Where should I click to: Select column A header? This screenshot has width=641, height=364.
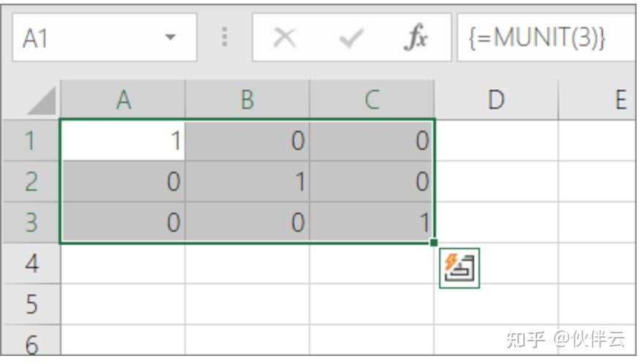coord(123,100)
